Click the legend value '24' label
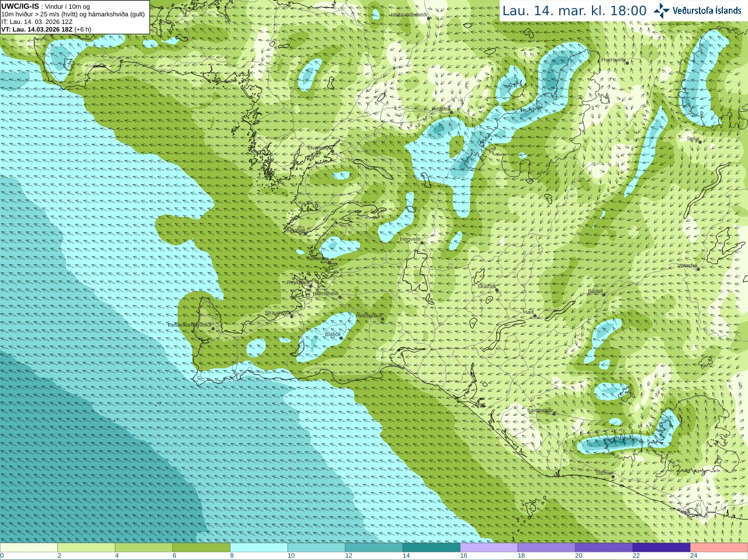 pos(694,556)
